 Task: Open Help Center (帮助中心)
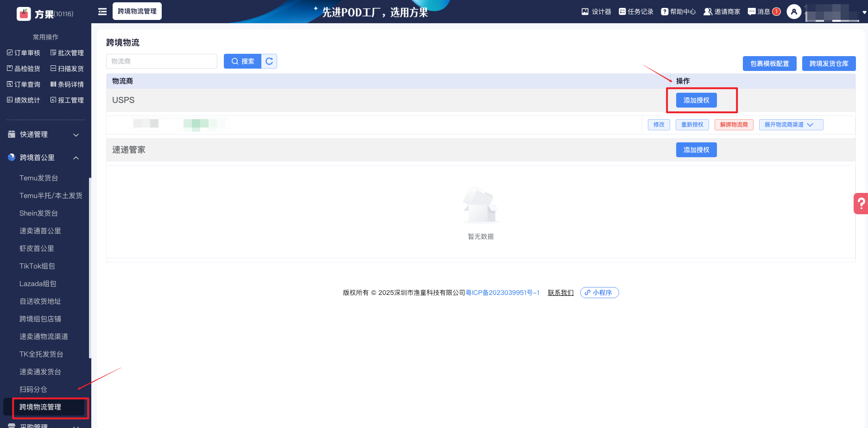(x=678, y=12)
